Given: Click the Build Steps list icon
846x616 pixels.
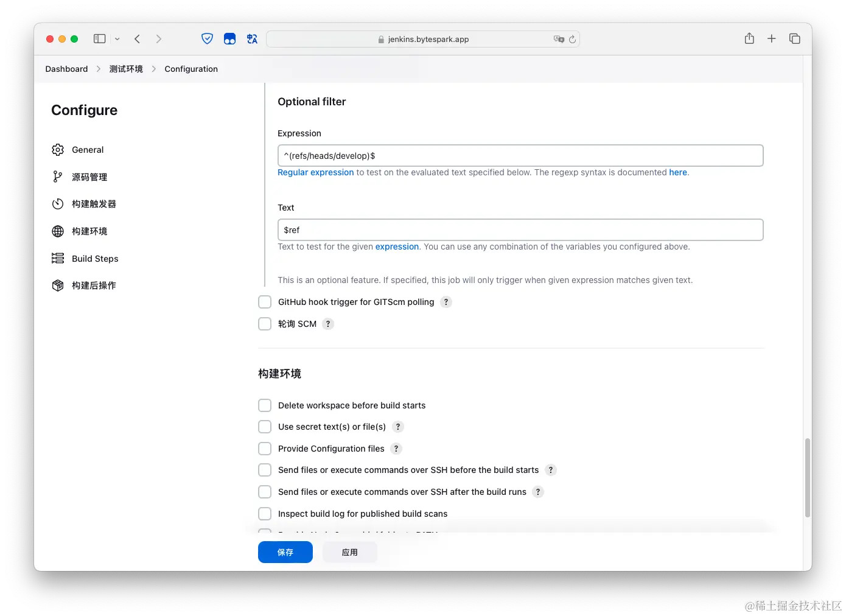Looking at the screenshot, I should pos(58,258).
